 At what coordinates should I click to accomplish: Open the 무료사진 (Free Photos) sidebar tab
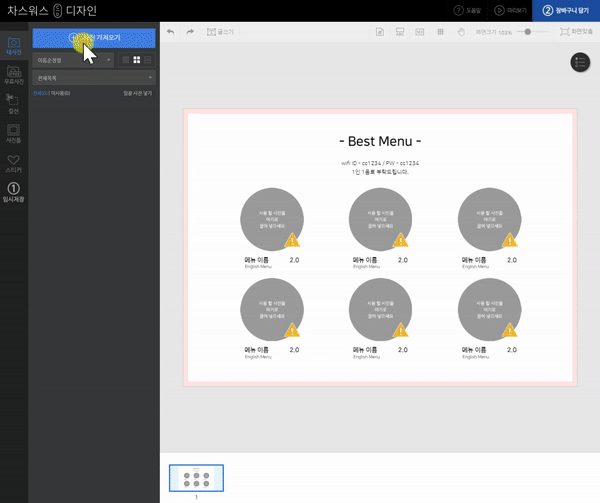coord(14,75)
